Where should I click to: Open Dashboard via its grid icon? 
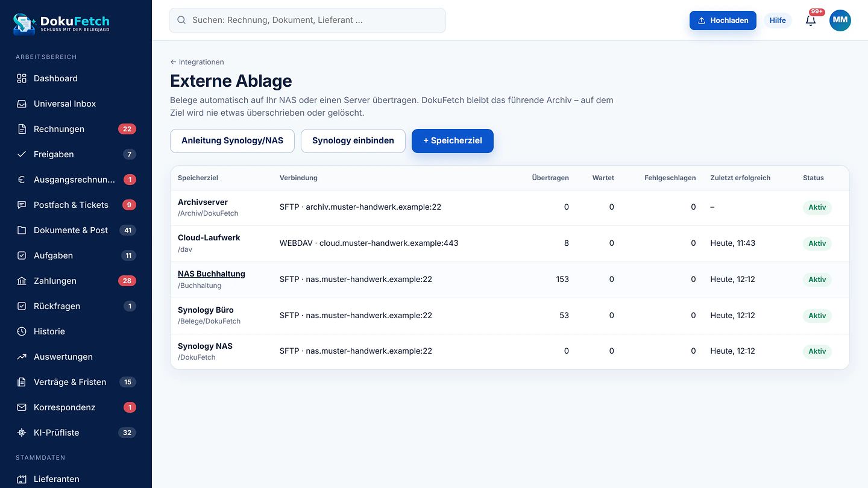(22, 78)
